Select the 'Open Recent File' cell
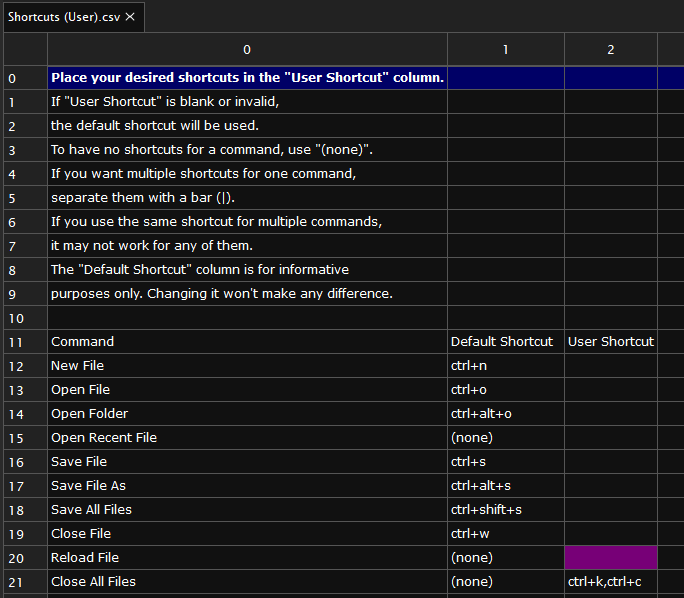The width and height of the screenshot is (684, 598). click(247, 437)
